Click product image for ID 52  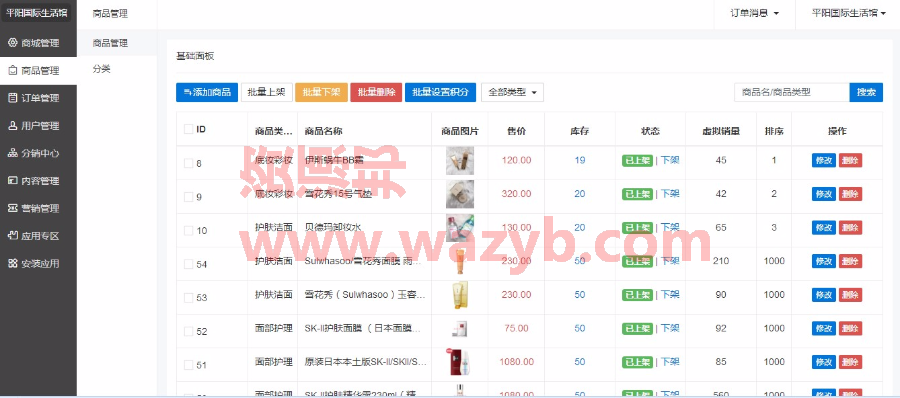pyautogui.click(x=460, y=329)
